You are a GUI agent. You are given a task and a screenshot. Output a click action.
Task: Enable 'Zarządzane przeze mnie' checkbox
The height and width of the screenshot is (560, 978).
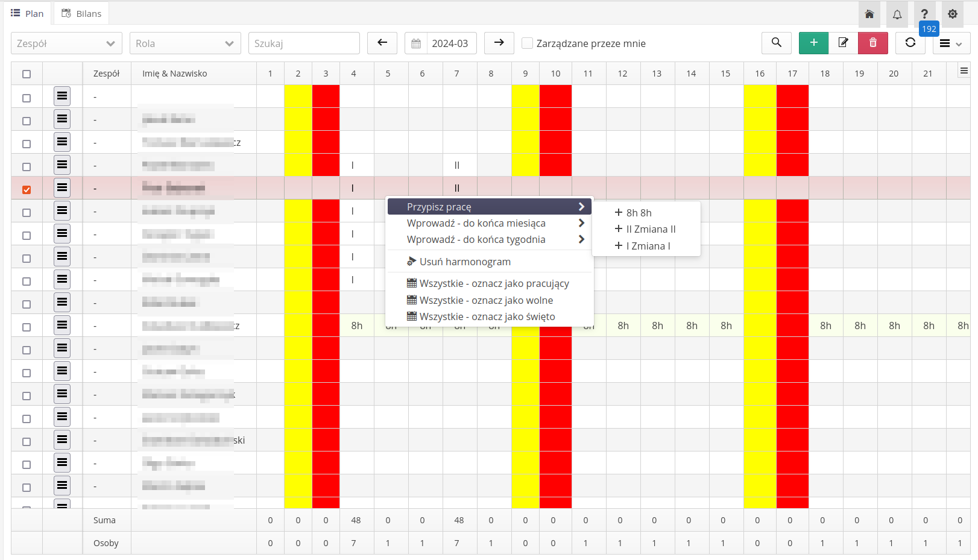(x=527, y=43)
